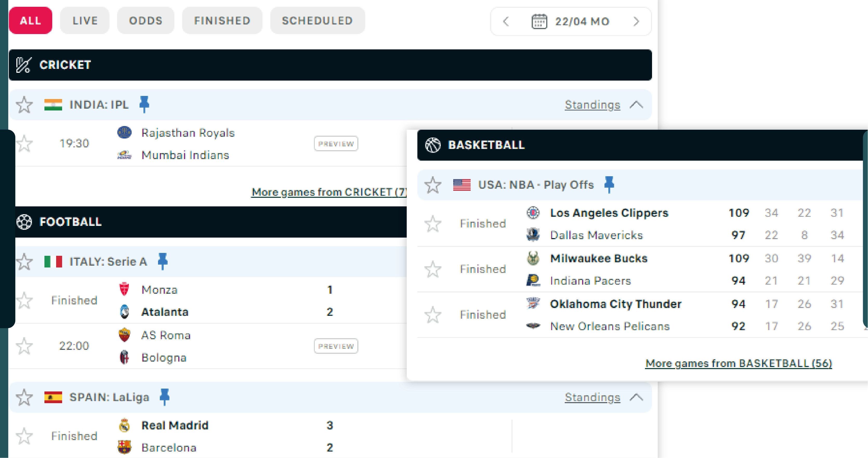
Task: Click the Barcelona club crest
Action: click(x=124, y=447)
